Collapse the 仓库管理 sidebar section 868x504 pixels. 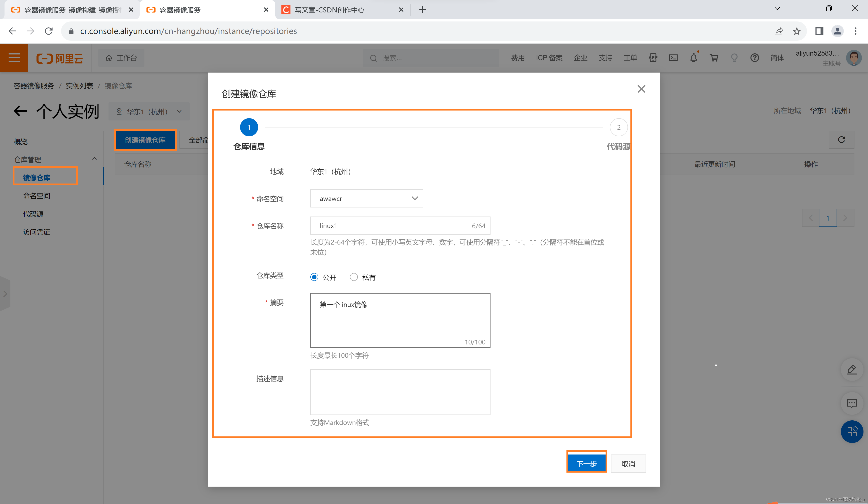(x=94, y=159)
